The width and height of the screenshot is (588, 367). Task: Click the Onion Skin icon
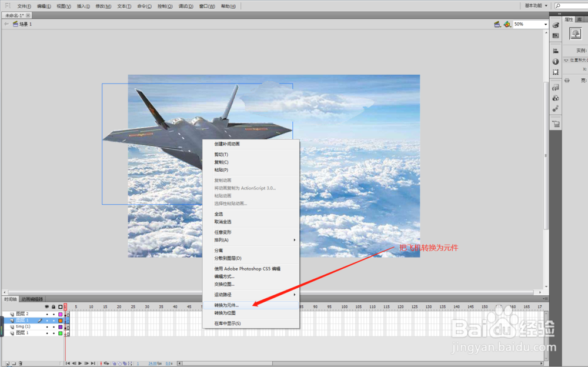tap(115, 363)
